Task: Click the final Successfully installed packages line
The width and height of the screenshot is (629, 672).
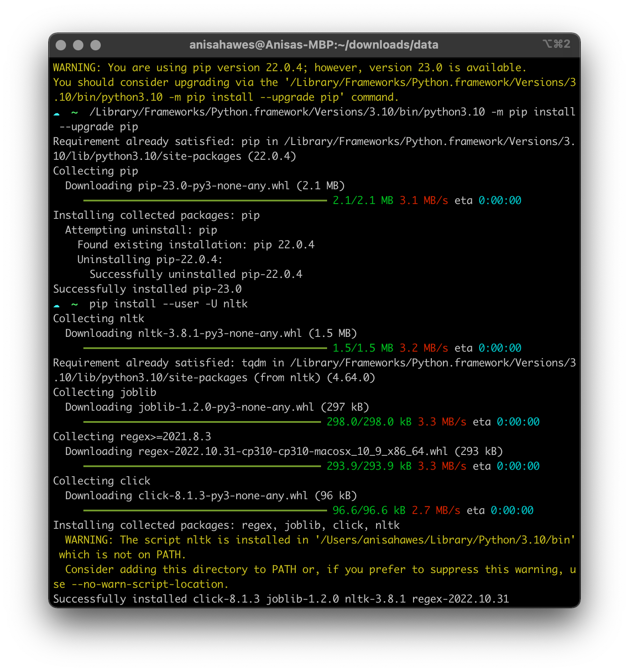Action: 281,599
